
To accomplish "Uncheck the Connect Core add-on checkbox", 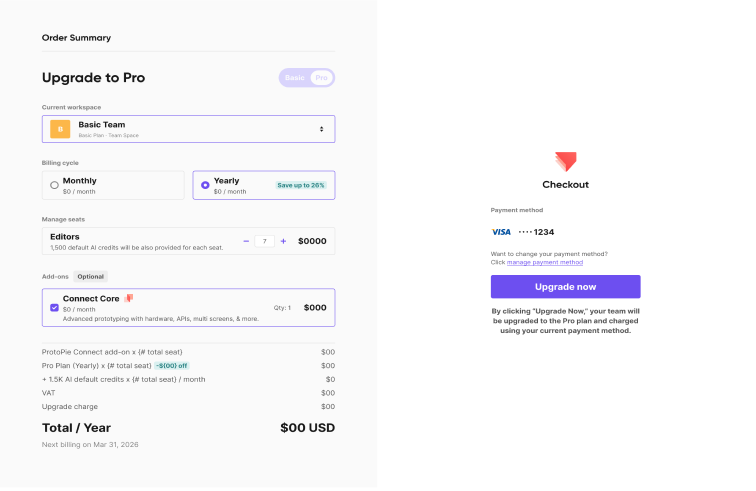I will 54,308.
